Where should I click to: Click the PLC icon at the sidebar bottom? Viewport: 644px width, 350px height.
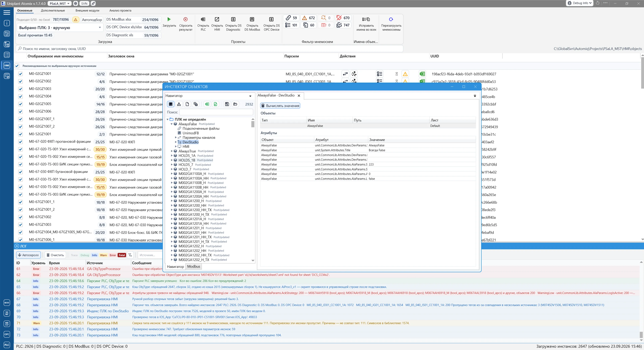7,345
